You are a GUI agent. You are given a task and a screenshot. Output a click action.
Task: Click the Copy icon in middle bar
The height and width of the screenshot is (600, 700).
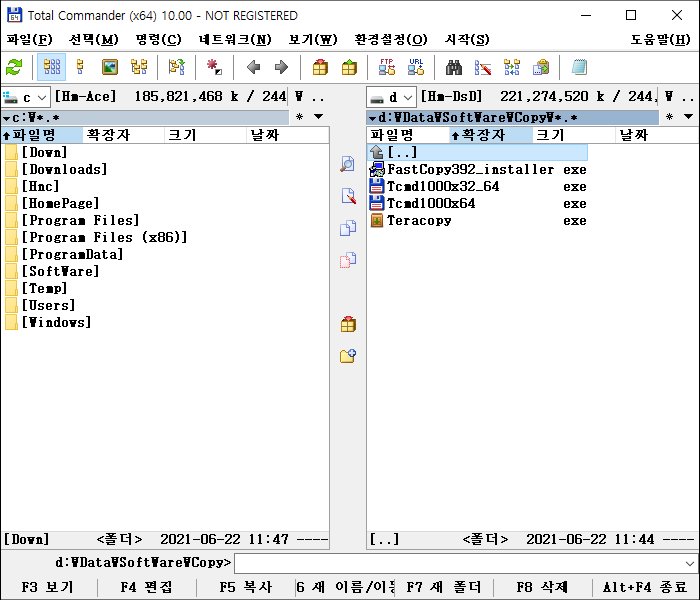point(348,228)
